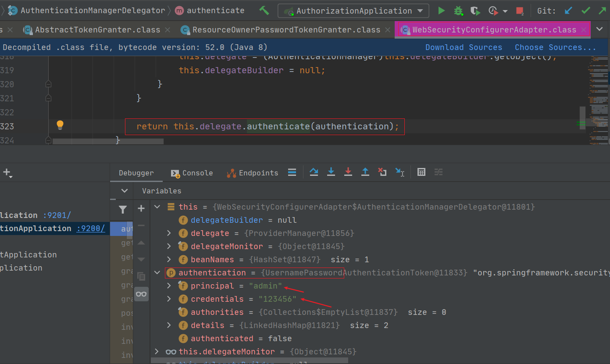610x364 pixels.
Task: Toggle the watches glasses icon in Variables
Action: pyautogui.click(x=141, y=294)
